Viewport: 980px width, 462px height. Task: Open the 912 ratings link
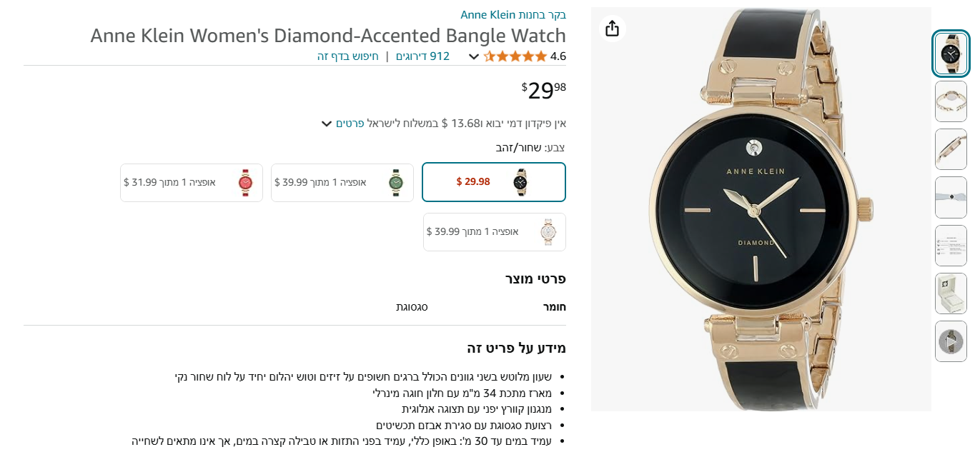422,56
